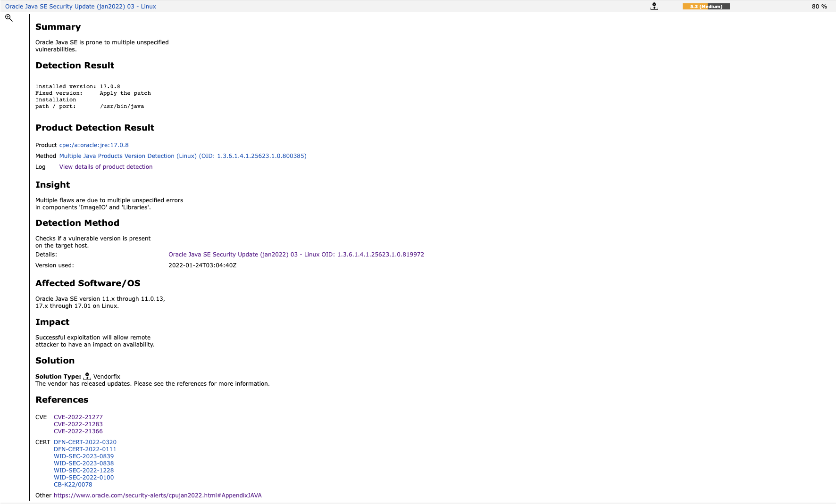Open WID-SEC-2023-0839 advisory

pos(84,456)
